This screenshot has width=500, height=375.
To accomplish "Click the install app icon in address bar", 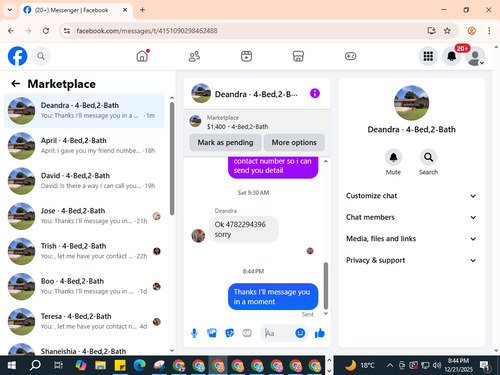I will 431,31.
